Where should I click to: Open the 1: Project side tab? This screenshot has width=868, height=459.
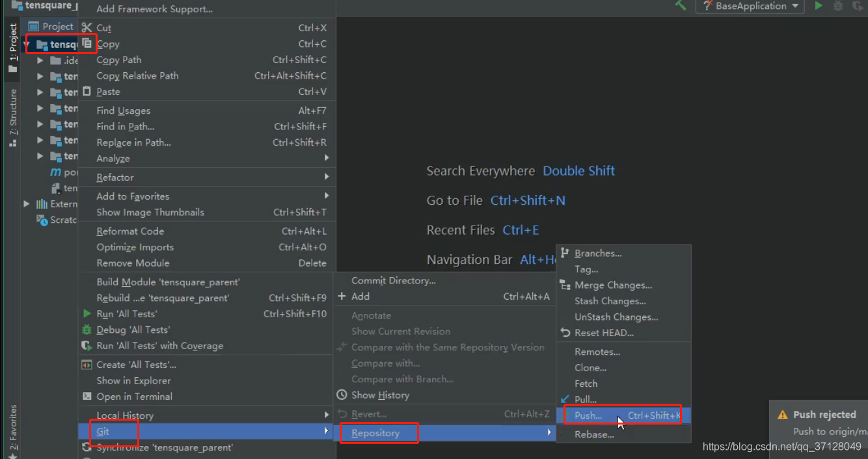click(x=13, y=48)
